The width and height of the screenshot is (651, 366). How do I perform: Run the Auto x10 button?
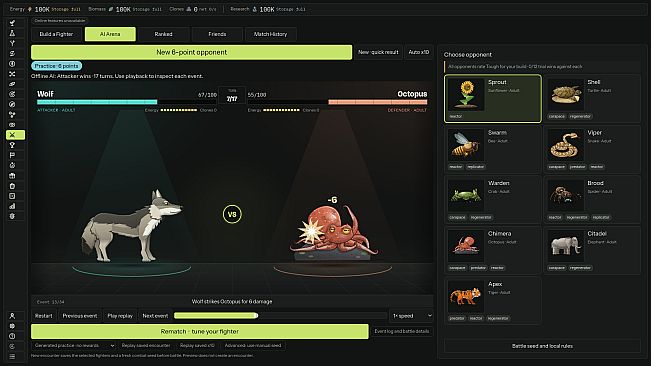[418, 52]
